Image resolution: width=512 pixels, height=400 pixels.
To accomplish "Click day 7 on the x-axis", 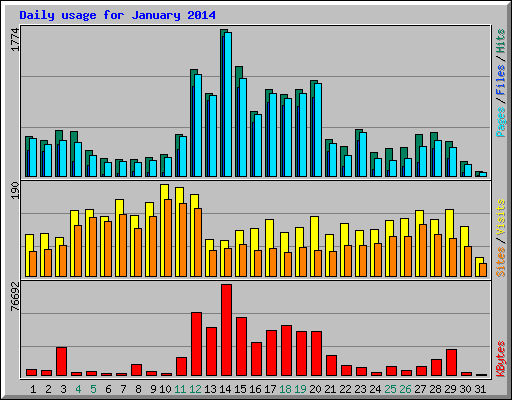I will pos(123,389).
